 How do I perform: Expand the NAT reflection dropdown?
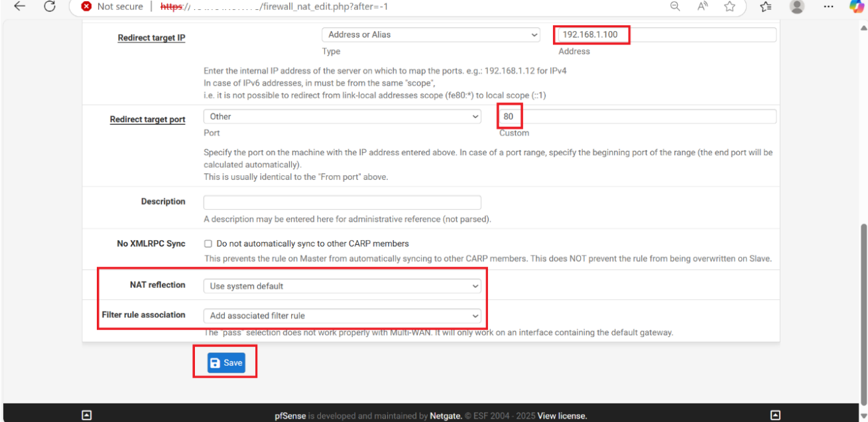pyautogui.click(x=342, y=286)
